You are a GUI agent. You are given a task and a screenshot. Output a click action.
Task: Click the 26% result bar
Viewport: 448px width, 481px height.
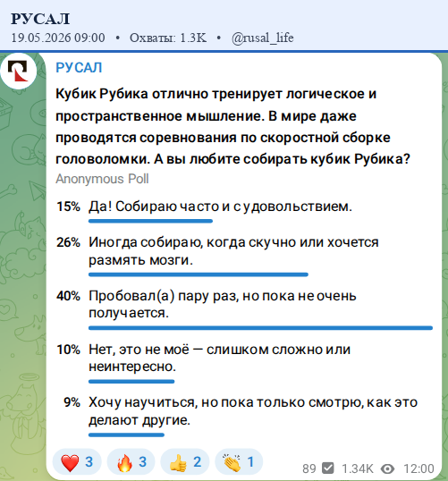(199, 274)
